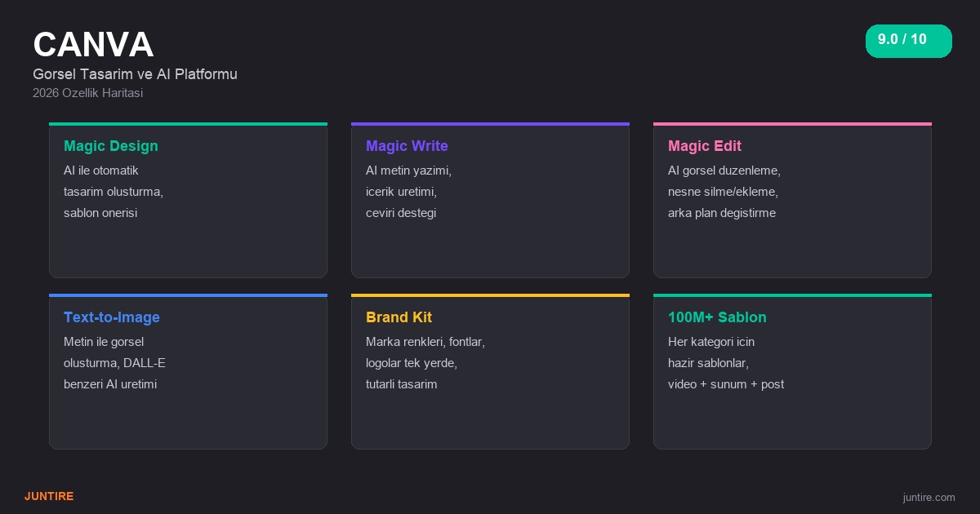Click the orange JUNTIRE brand label
The image size is (980, 514).
pos(49,496)
